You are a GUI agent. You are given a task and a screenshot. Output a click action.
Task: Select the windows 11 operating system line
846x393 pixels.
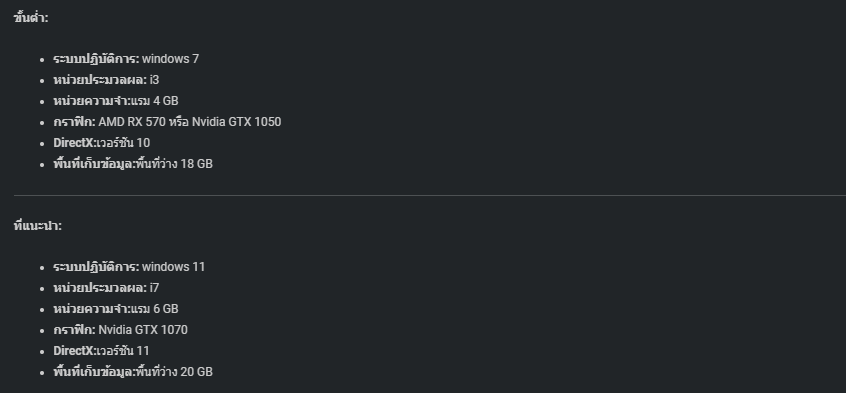[x=129, y=267]
